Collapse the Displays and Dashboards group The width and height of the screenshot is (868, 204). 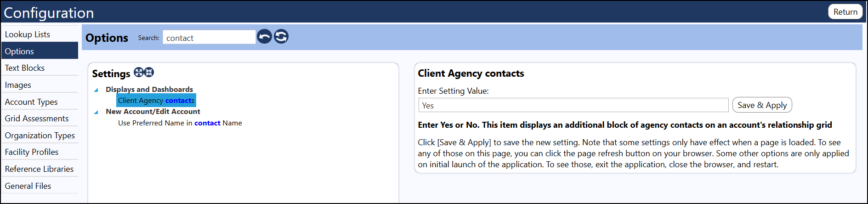click(x=96, y=90)
